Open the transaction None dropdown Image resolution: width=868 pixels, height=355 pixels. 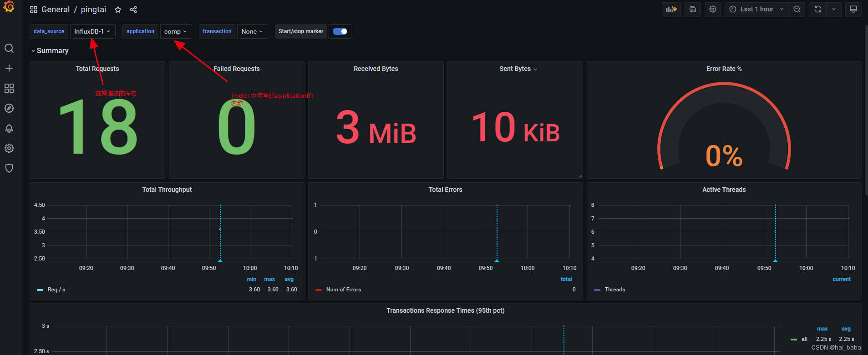252,31
